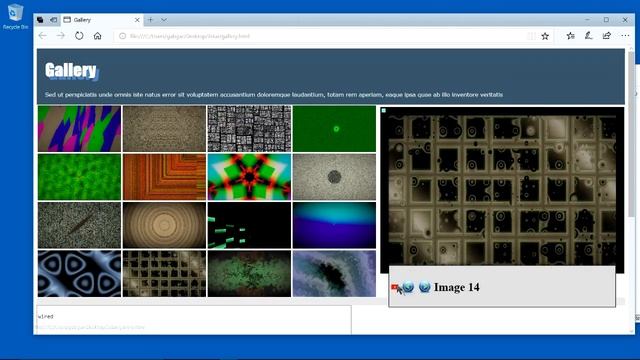Add notes with the pen icon

pos(589,36)
